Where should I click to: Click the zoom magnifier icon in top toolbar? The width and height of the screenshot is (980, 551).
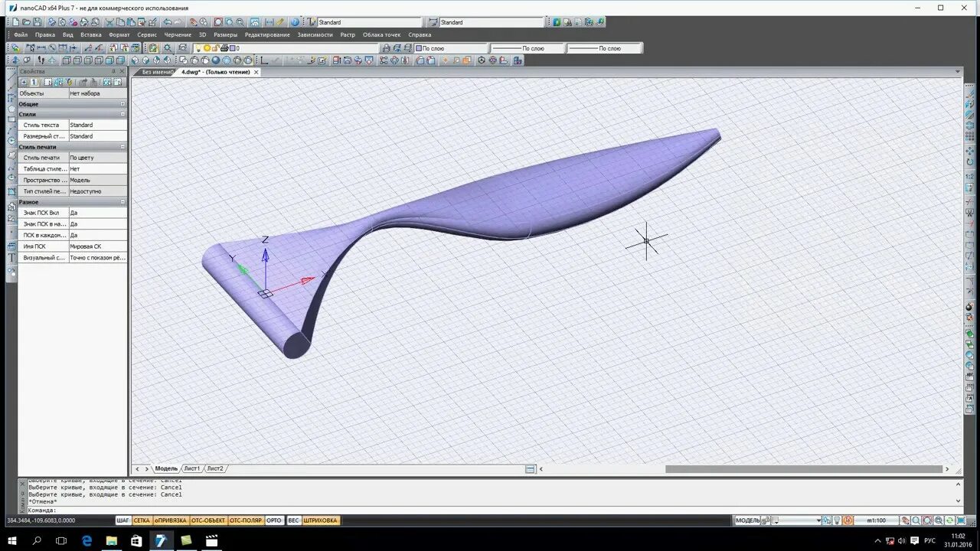(240, 22)
